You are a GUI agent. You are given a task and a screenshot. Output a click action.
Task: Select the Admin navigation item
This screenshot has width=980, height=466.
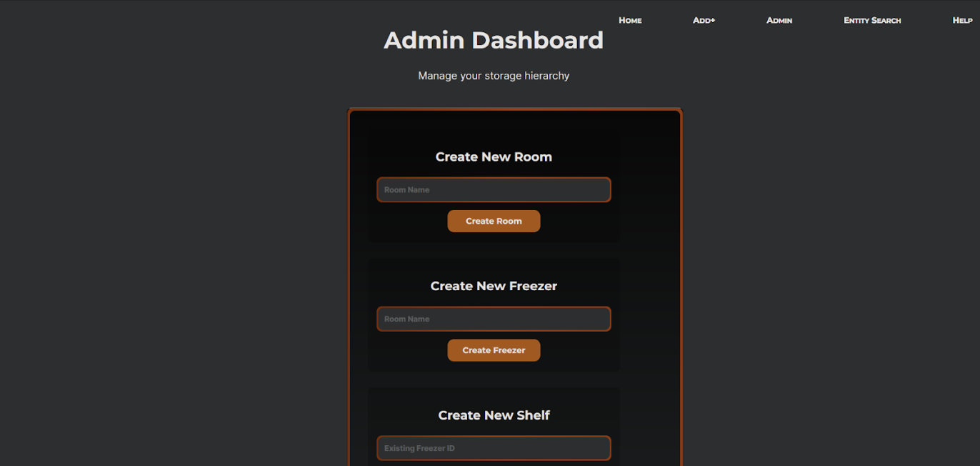click(779, 20)
